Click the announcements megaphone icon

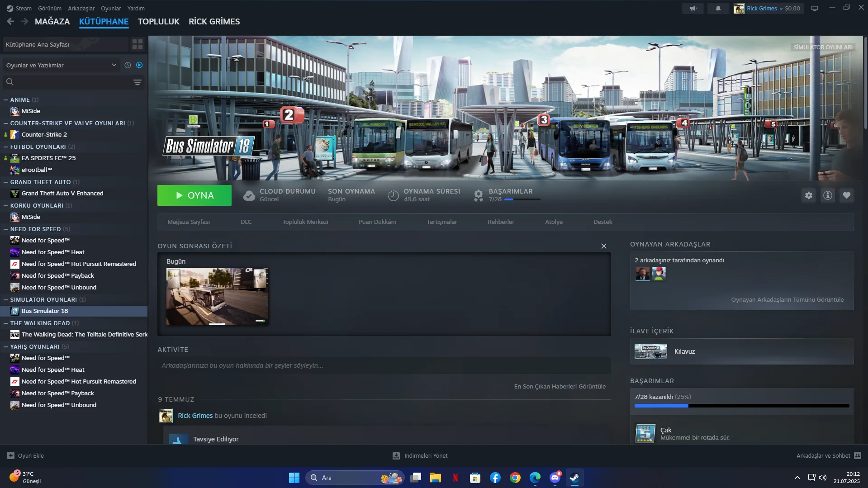[693, 9]
